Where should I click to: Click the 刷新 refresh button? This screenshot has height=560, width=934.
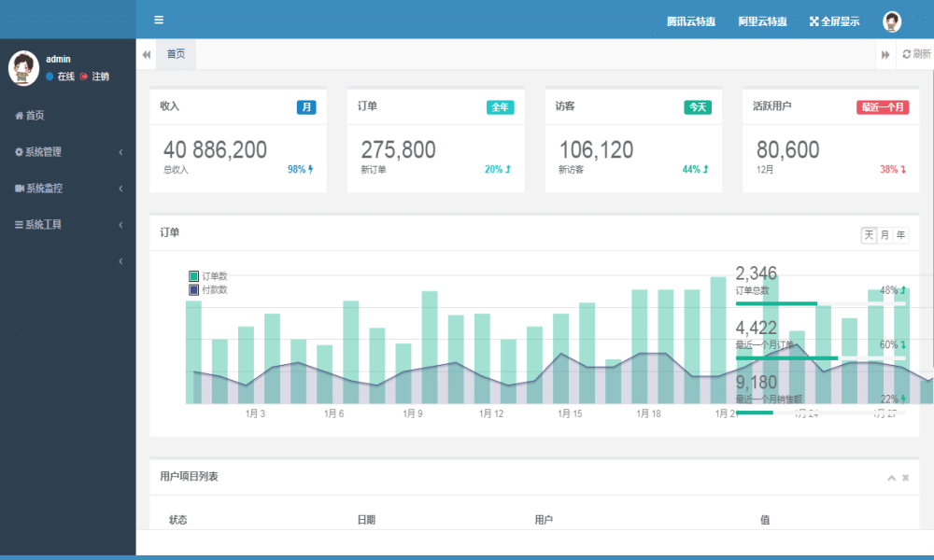[916, 54]
